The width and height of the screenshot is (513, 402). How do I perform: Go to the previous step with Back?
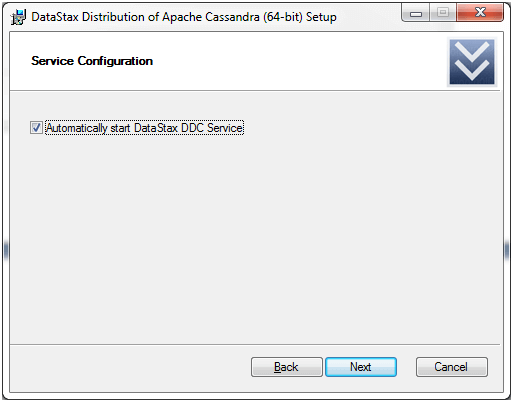[287, 367]
